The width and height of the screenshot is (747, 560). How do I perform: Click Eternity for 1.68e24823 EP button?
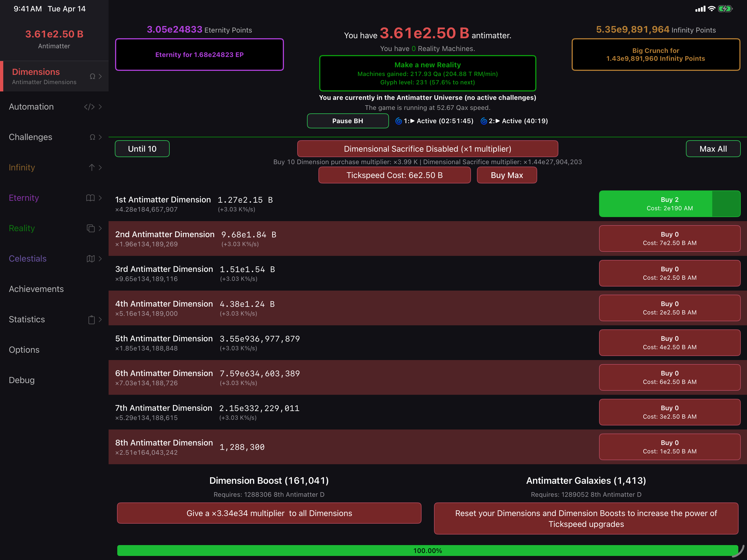pos(199,54)
